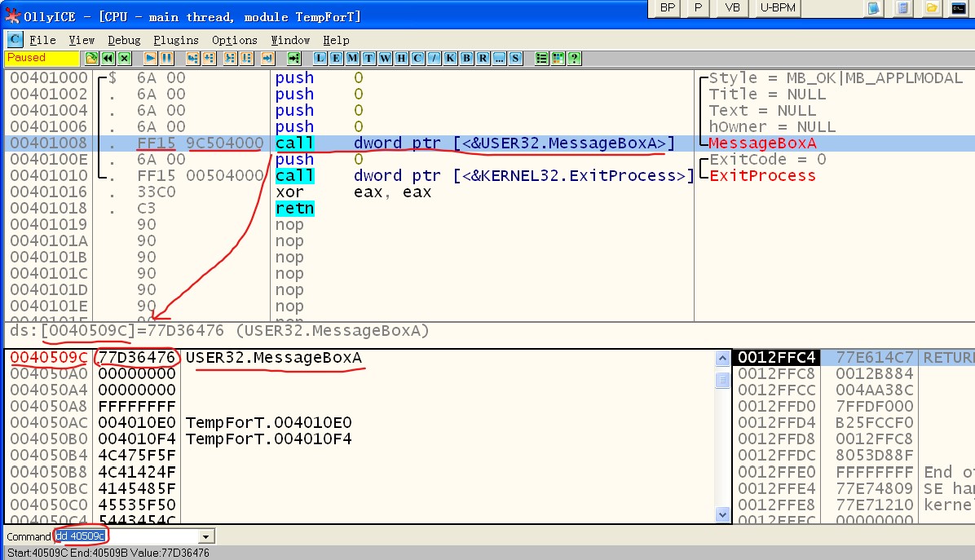
Task: Open the Plugins menu
Action: click(x=175, y=40)
